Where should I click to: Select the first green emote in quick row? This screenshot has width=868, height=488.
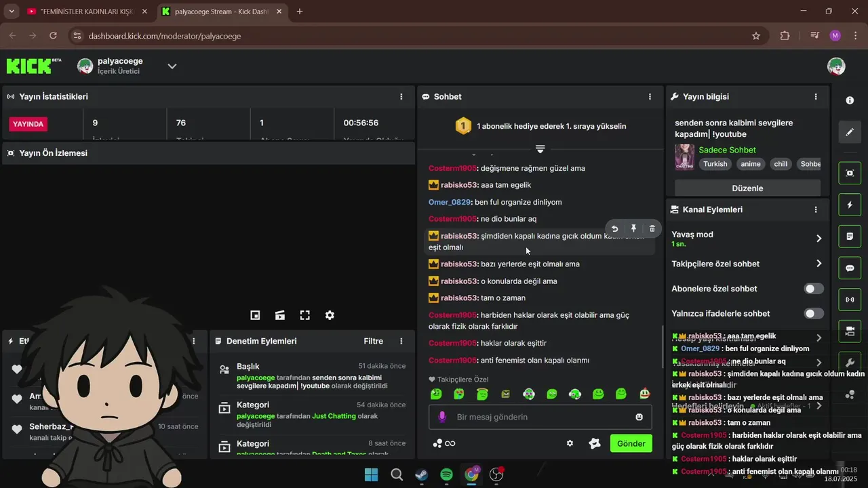[436, 394]
